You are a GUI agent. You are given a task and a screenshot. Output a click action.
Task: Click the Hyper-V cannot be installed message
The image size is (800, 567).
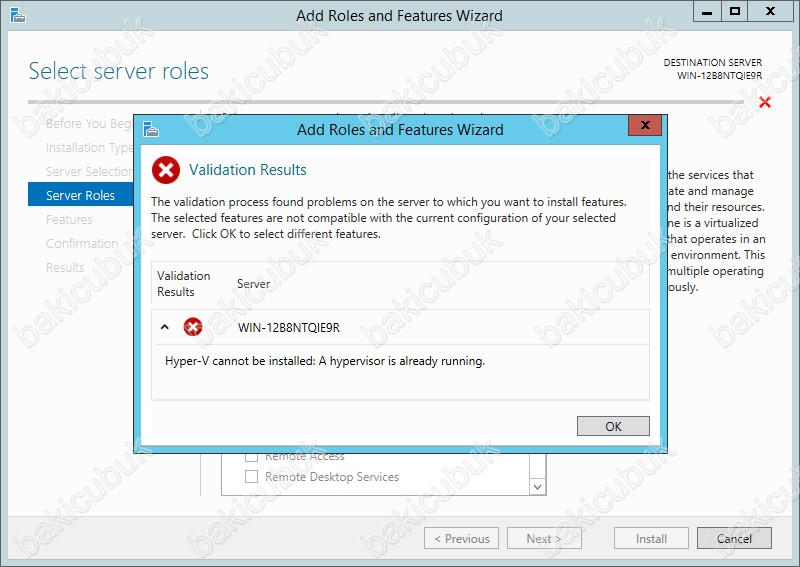tap(324, 361)
